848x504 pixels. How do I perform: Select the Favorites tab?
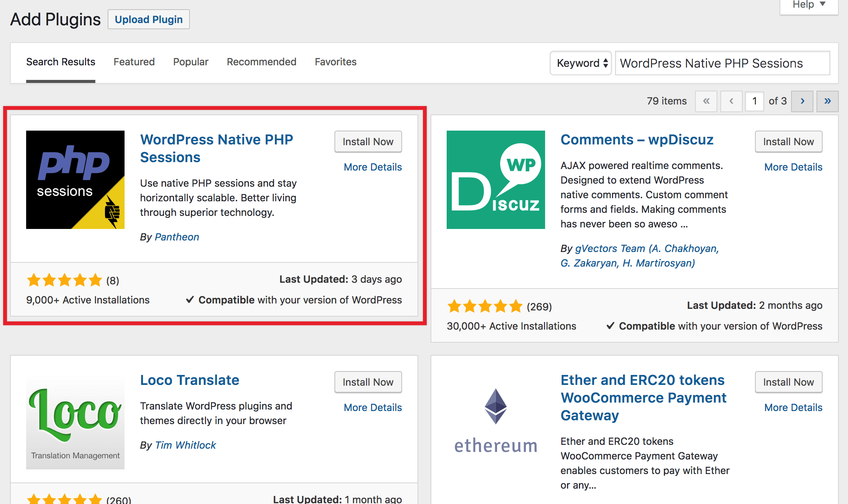point(335,61)
